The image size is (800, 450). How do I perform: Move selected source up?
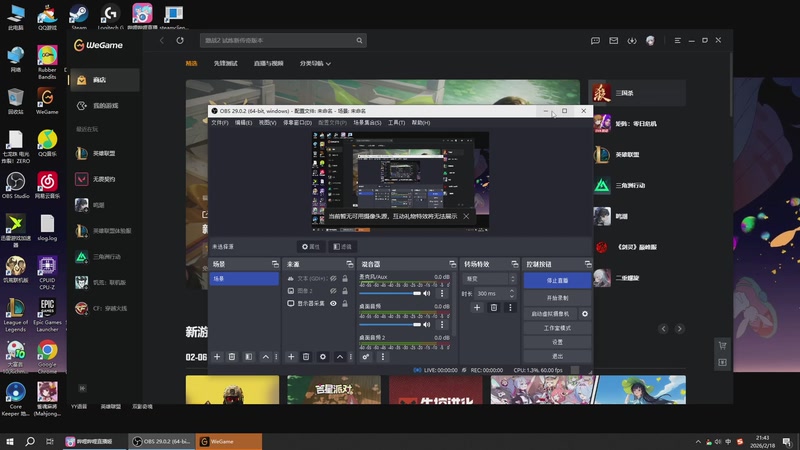(340, 357)
